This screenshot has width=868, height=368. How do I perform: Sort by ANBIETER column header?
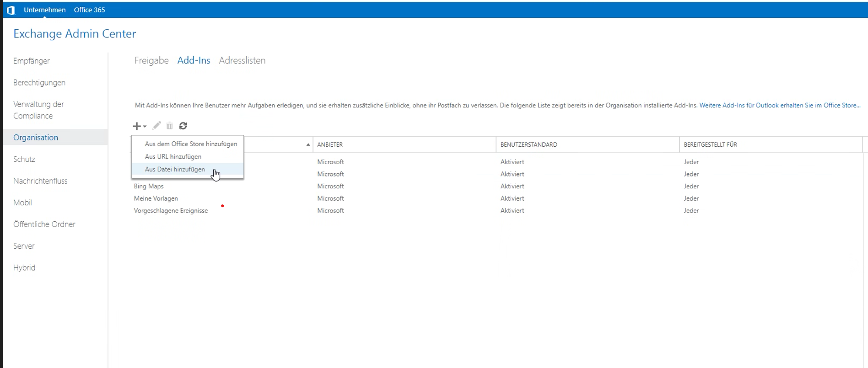tap(404, 144)
